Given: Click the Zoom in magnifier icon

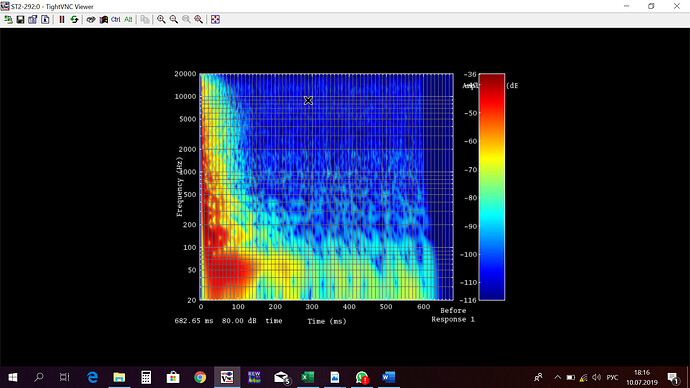Looking at the screenshot, I should pos(161,19).
